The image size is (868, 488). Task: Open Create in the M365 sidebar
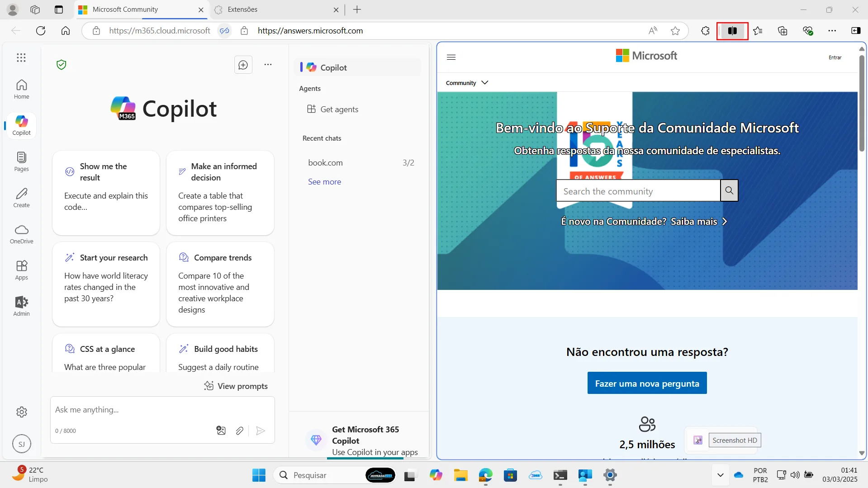21,198
